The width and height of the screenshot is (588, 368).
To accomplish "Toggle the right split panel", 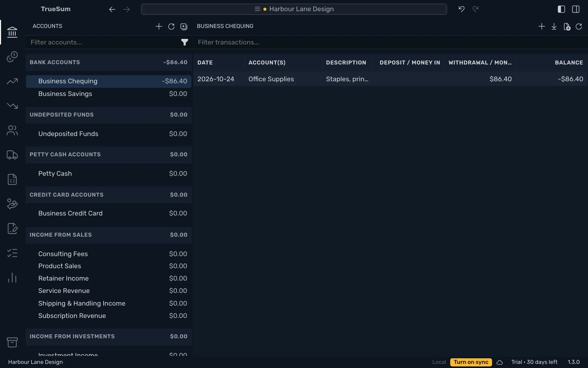I will coord(576,9).
